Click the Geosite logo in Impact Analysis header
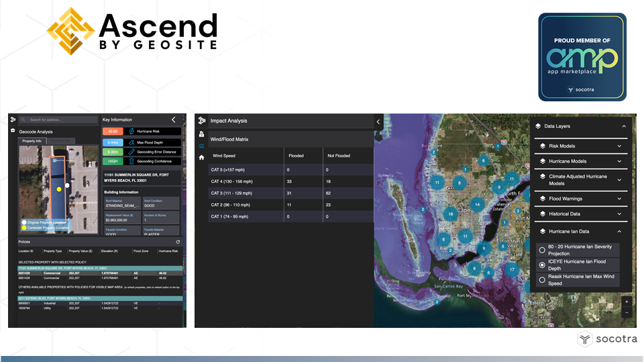This screenshot has width=644, height=362. pyautogui.click(x=201, y=121)
